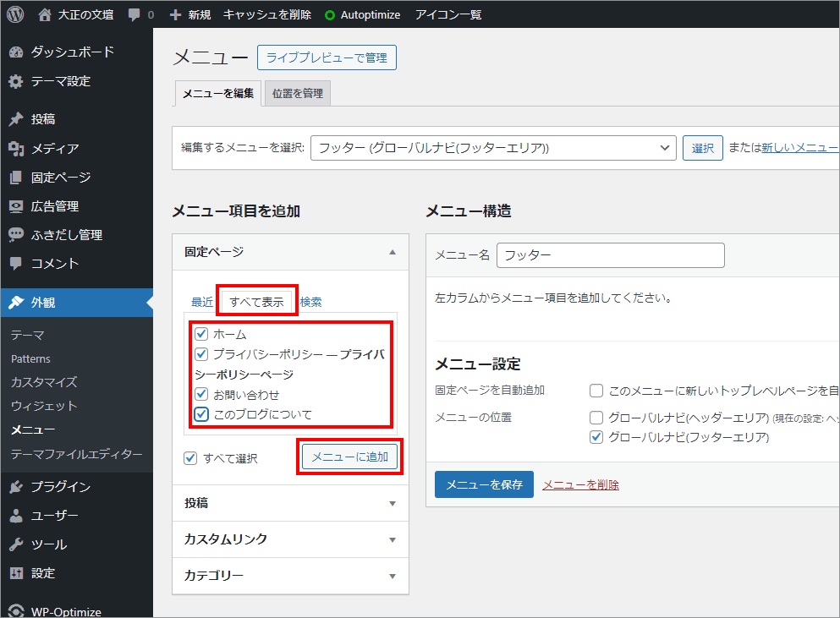Click the コメント comment icon
Image resolution: width=840 pixels, height=618 pixels.
16,263
